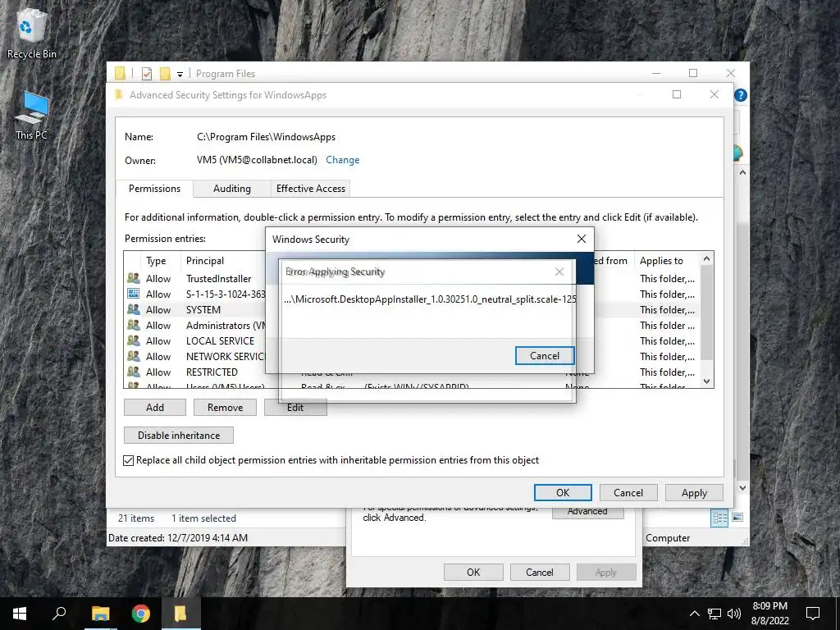Select the active folder window on taskbar

pyautogui.click(x=180, y=614)
